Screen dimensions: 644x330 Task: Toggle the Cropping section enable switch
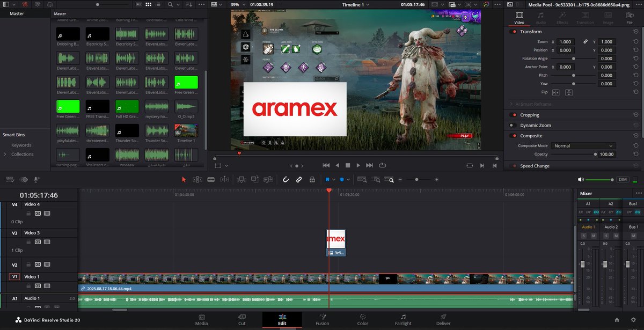pos(514,115)
